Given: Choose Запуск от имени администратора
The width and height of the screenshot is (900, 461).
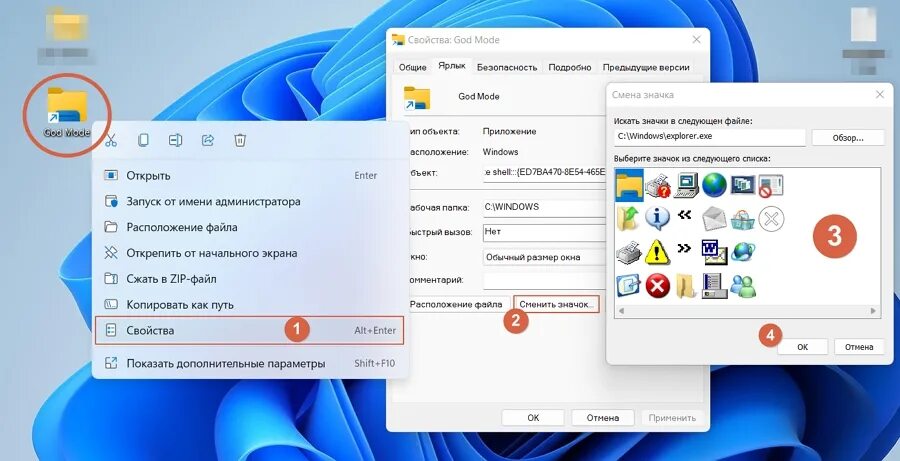Looking at the screenshot, I should click(250, 202).
